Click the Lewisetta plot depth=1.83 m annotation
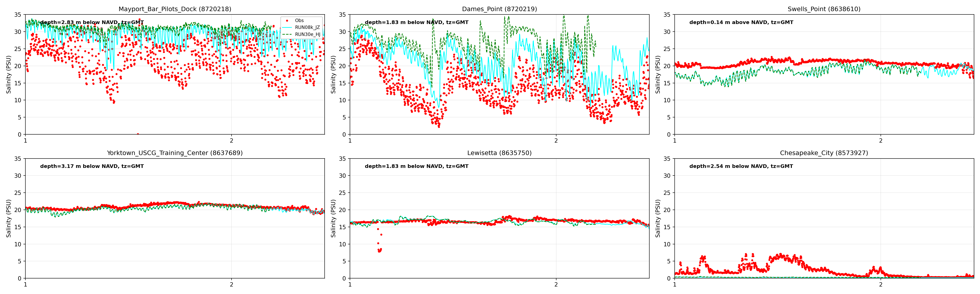 [x=416, y=166]
